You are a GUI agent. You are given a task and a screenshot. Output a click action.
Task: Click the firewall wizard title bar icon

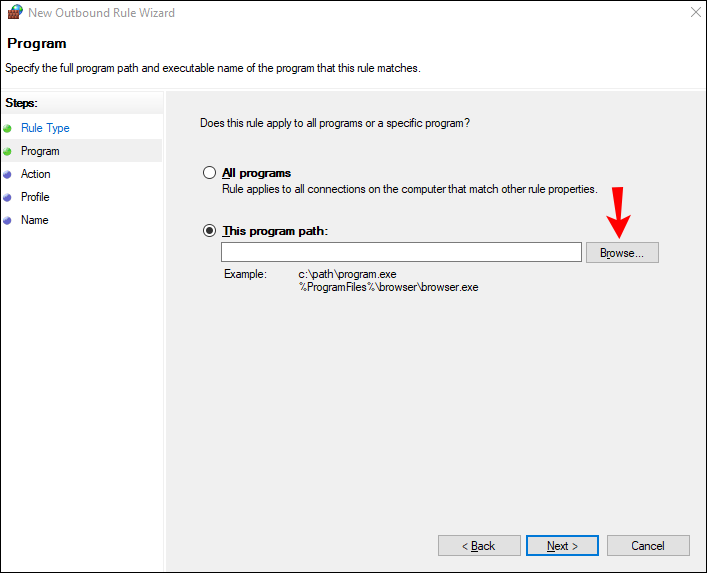pos(13,13)
